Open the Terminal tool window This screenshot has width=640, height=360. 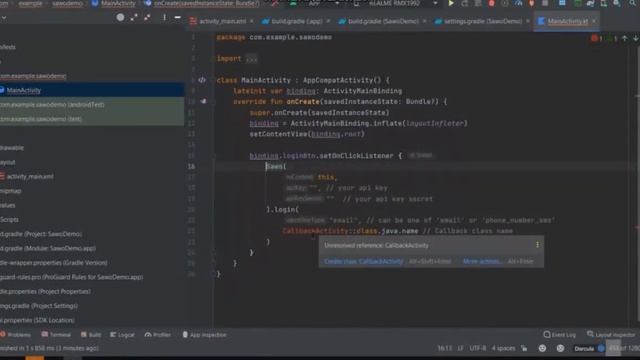(56, 335)
